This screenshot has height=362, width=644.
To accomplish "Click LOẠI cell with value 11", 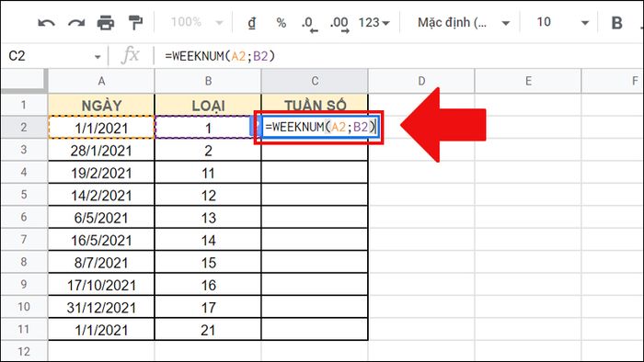I will tap(208, 173).
